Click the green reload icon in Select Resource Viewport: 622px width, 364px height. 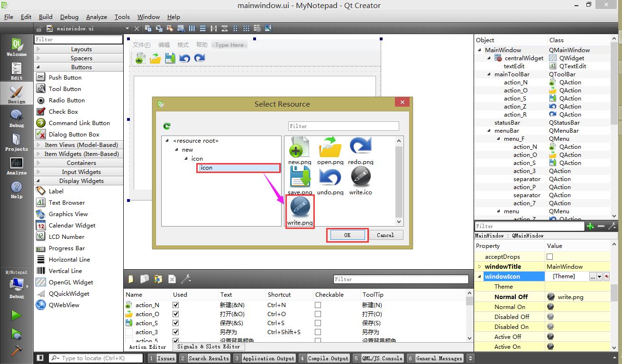point(167,126)
